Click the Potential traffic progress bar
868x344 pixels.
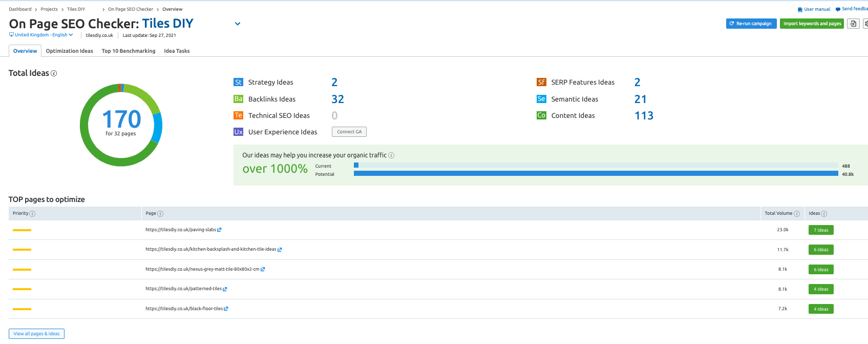[x=596, y=174]
